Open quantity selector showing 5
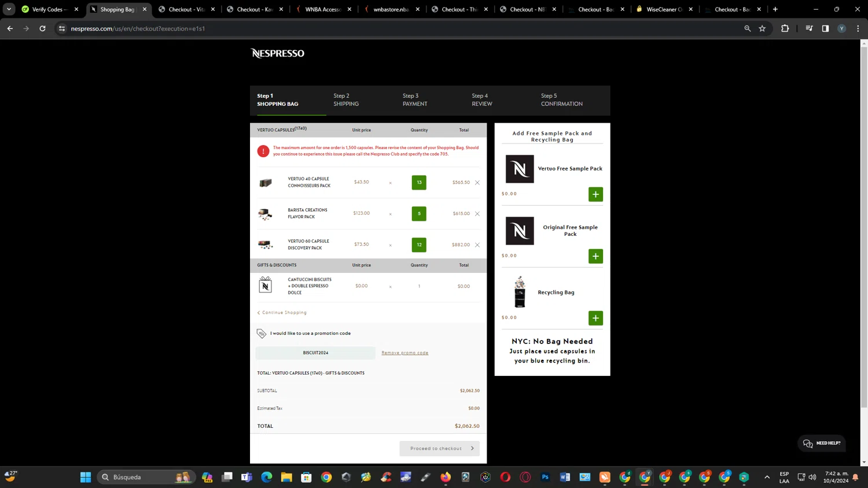 (419, 214)
